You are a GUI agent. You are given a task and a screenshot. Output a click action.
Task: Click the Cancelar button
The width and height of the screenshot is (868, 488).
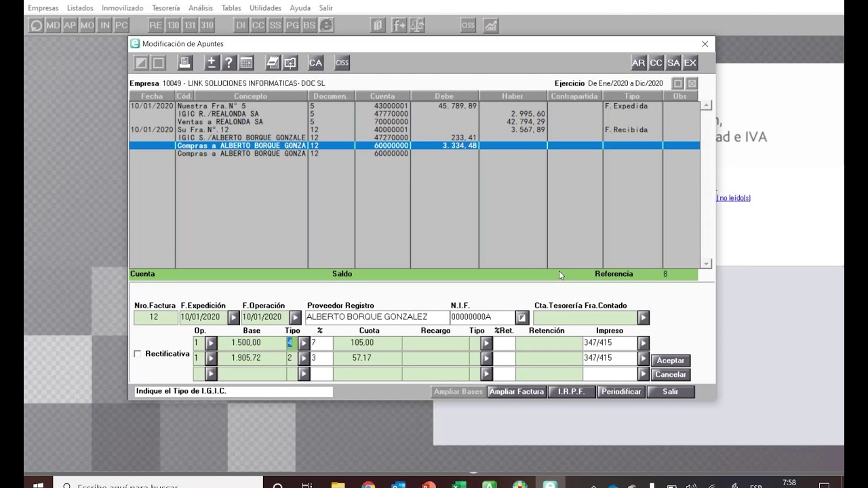(671, 375)
